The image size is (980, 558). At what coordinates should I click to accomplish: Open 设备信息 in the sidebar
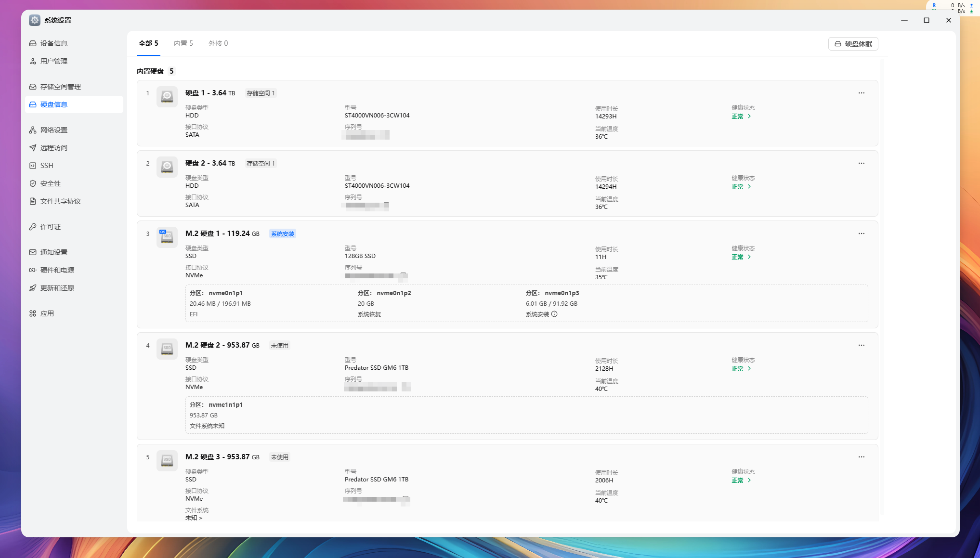53,43
